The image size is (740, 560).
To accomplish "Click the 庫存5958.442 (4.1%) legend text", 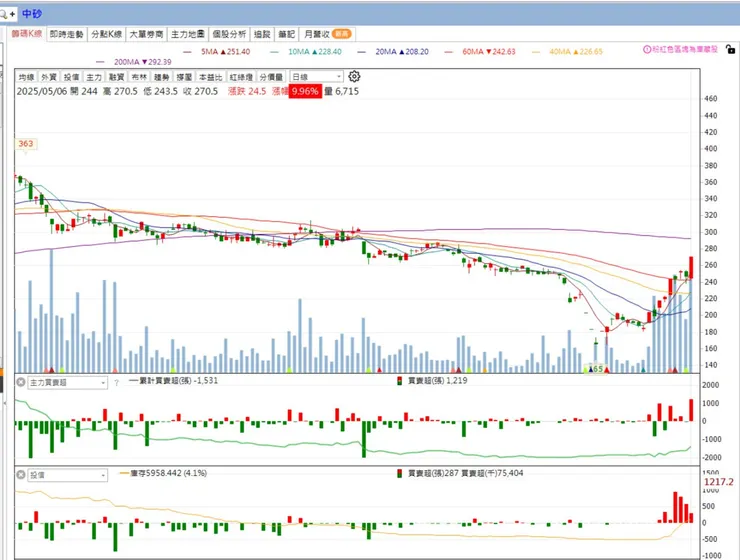I will (x=168, y=473).
